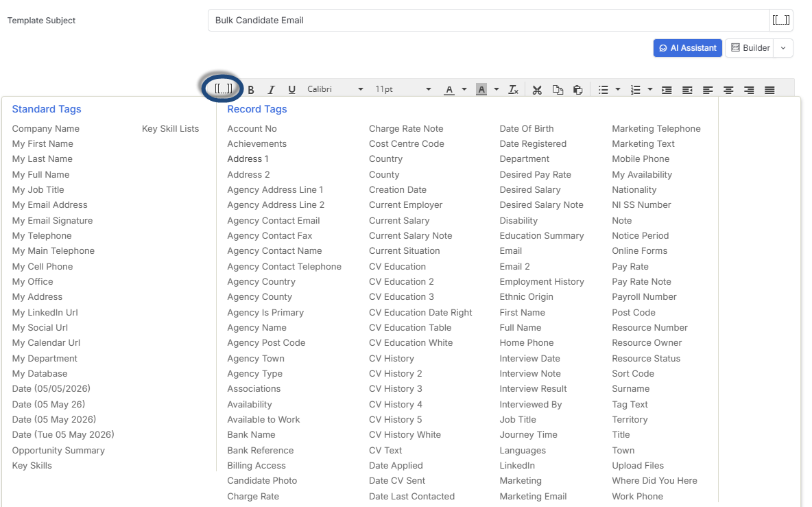
Task: Justify the text alignment
Action: pyautogui.click(x=769, y=90)
